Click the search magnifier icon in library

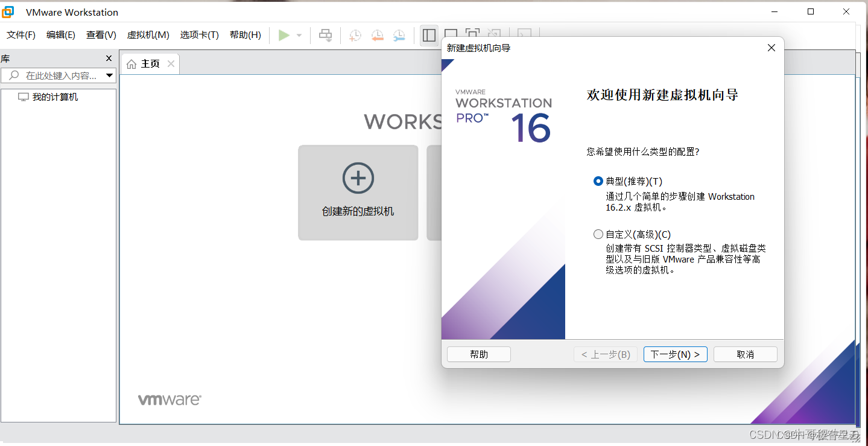tap(13, 75)
